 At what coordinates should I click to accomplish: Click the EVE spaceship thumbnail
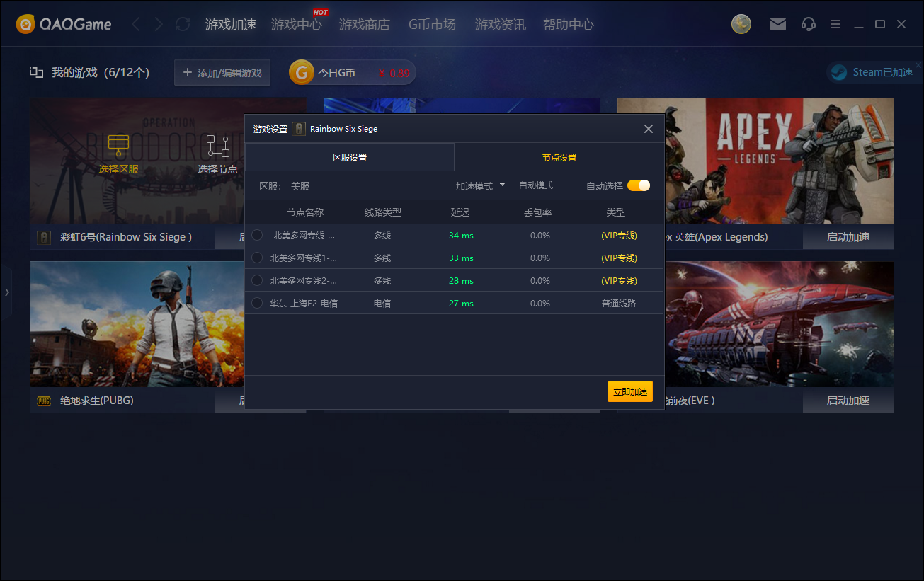point(779,324)
